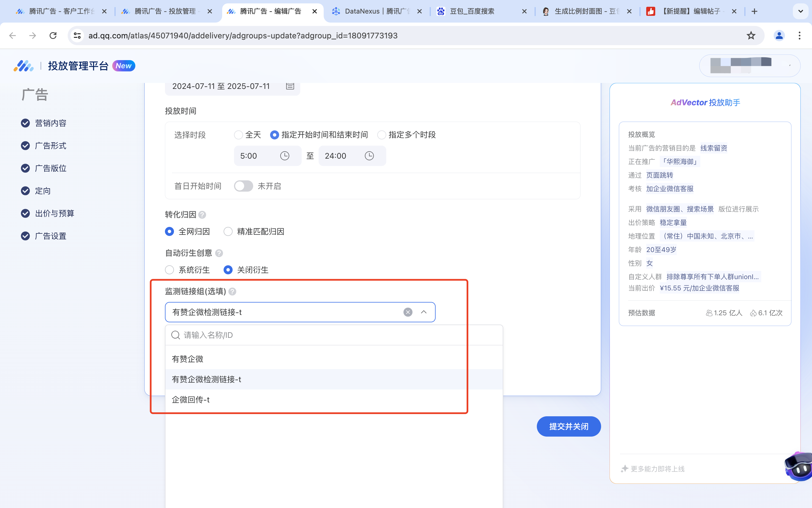Clear the selected 有赞企微检测链接-t value
812x508 pixels.
408,312
